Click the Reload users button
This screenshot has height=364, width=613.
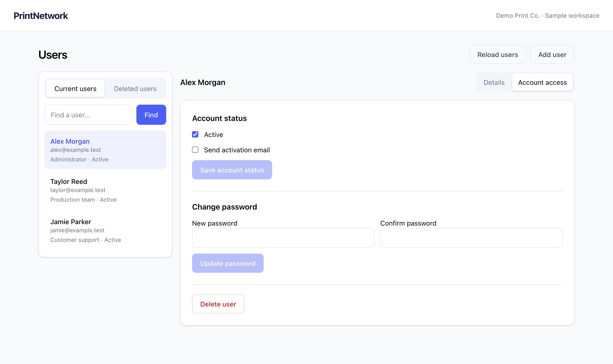[x=498, y=54]
